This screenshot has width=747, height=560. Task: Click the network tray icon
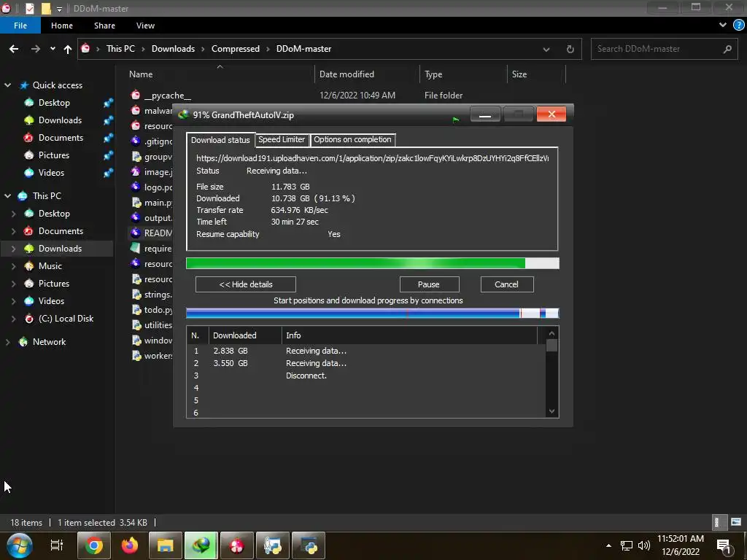tap(626, 545)
